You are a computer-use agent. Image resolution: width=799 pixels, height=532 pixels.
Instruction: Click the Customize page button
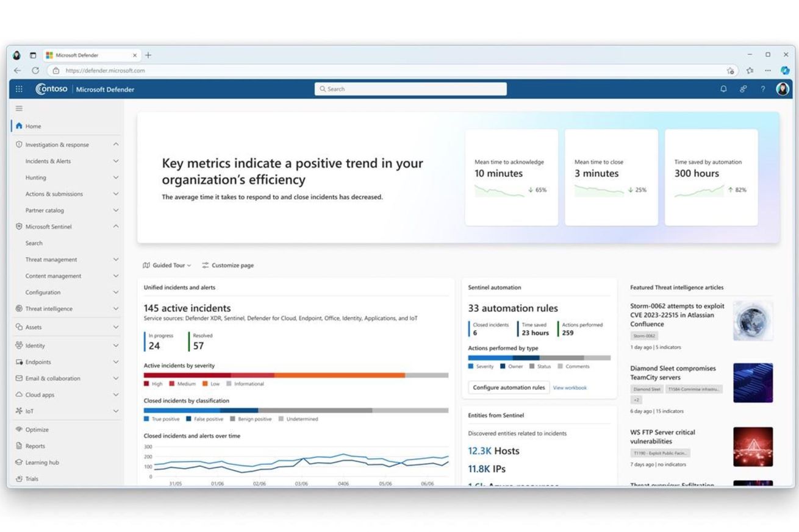click(x=228, y=266)
